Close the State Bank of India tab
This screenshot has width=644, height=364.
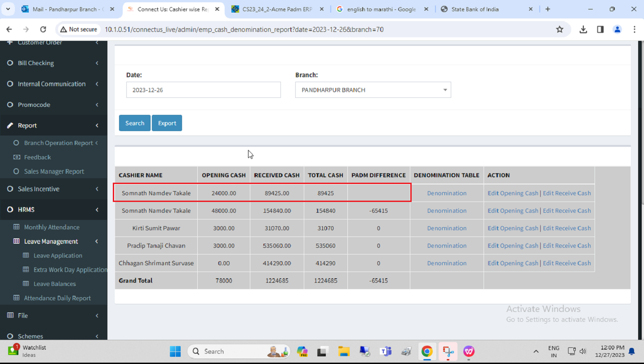[x=530, y=9]
